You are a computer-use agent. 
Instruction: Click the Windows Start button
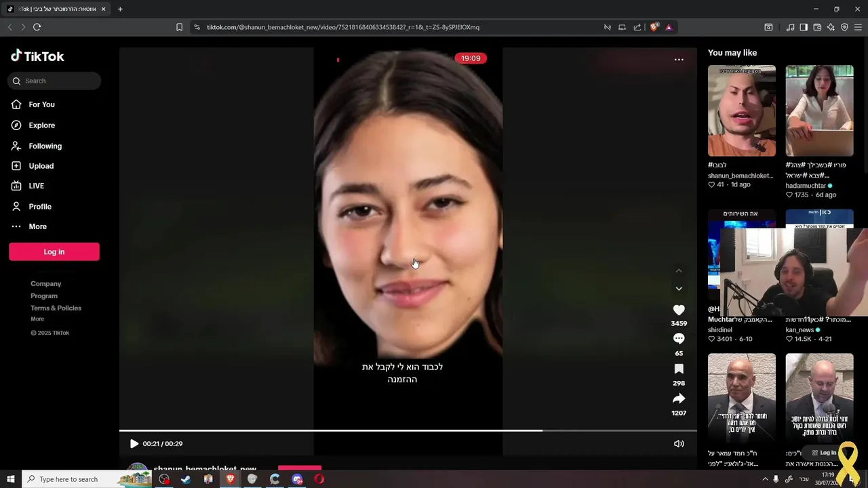(x=11, y=479)
